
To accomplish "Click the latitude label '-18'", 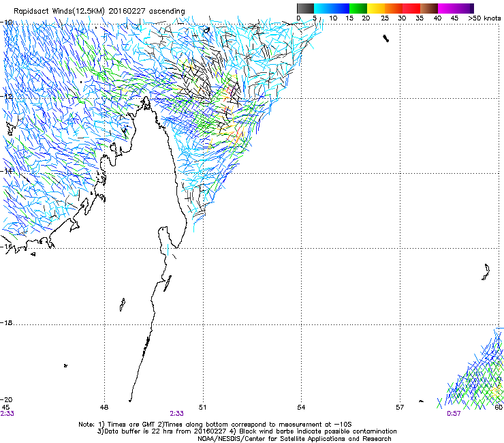I will (7, 322).
